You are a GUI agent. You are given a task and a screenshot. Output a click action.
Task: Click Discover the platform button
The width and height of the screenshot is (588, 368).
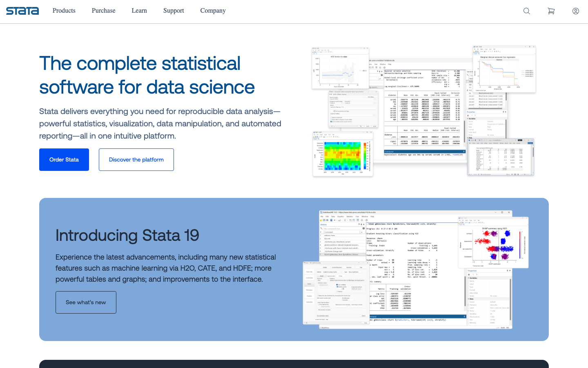tap(136, 159)
